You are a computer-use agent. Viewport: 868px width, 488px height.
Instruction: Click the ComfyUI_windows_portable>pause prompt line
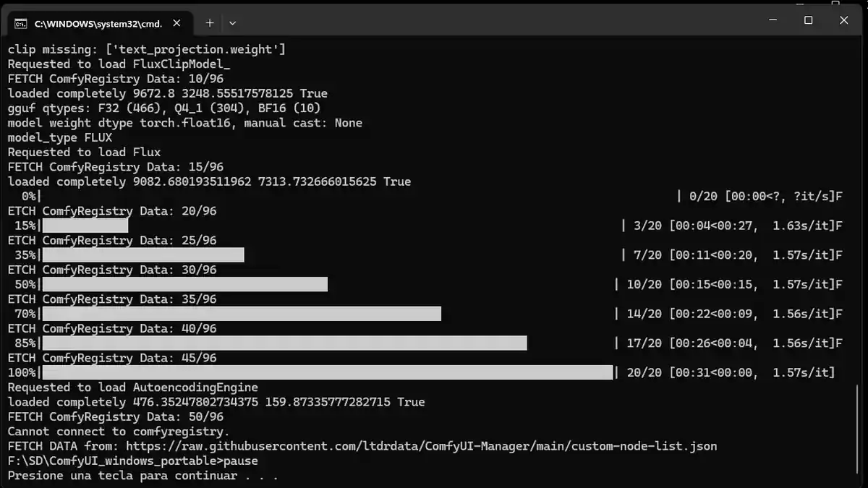click(132, 461)
